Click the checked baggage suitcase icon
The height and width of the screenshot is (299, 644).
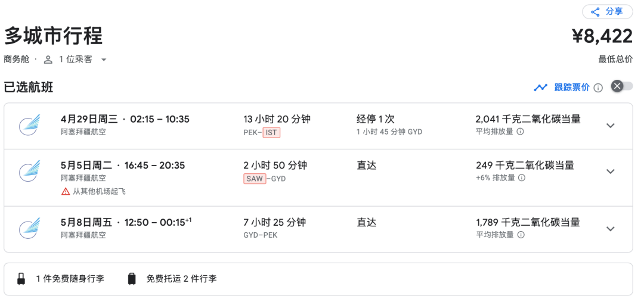[x=132, y=279]
